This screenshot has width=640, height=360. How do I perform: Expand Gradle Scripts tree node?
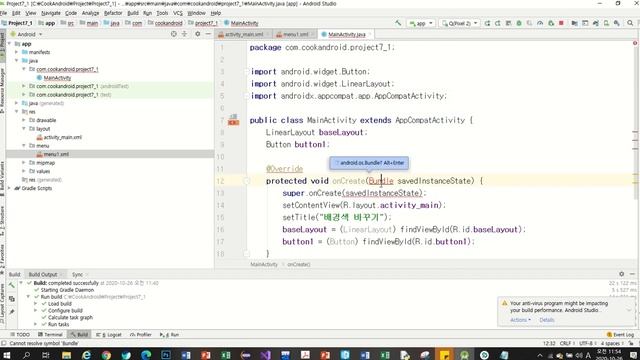coord(9,188)
